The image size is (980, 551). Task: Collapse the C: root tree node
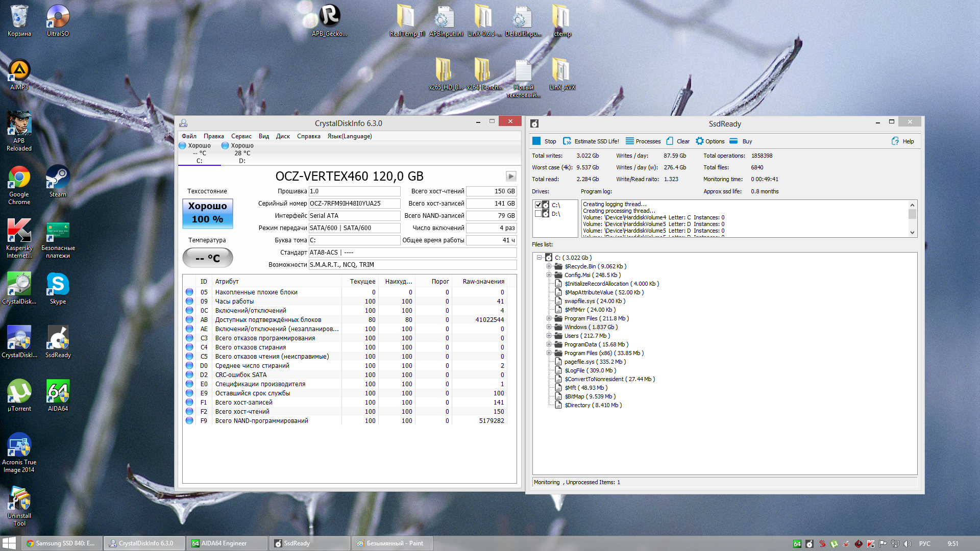[x=539, y=258]
